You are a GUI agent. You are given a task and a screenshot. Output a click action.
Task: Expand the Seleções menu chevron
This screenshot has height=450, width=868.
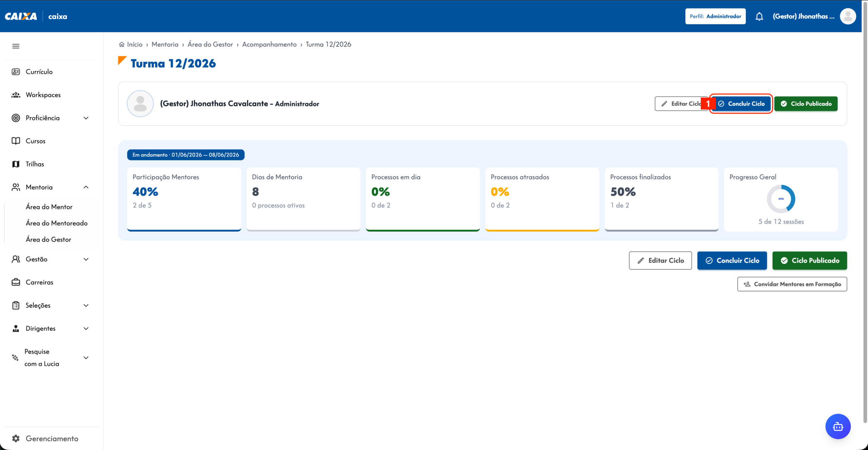coord(86,305)
